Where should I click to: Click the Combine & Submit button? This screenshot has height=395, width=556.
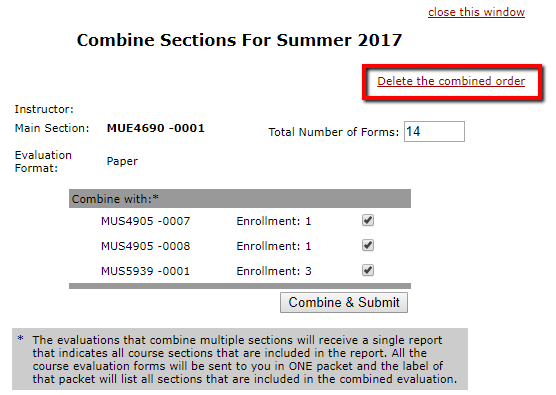(x=344, y=302)
